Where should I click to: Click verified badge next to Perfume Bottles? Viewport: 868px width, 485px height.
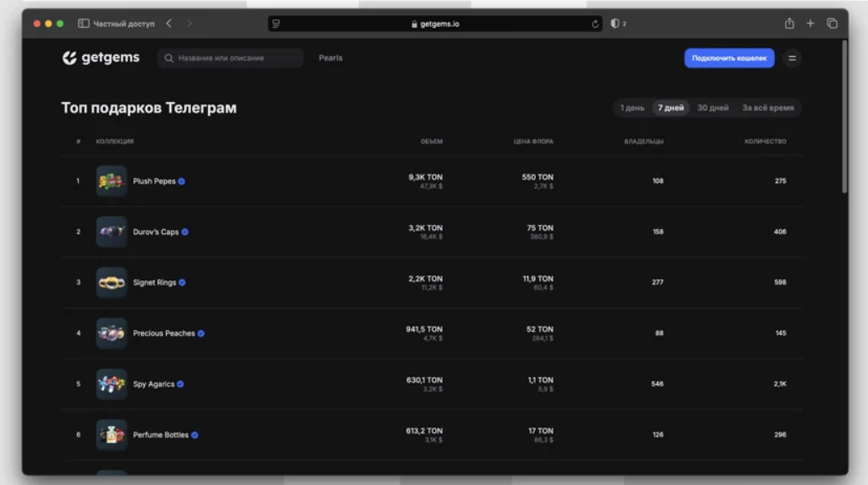pyautogui.click(x=195, y=435)
